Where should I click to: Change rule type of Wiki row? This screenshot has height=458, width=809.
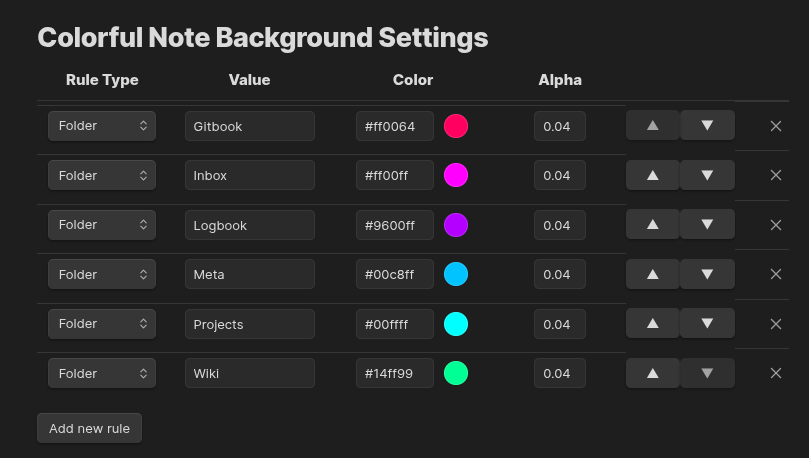click(102, 373)
